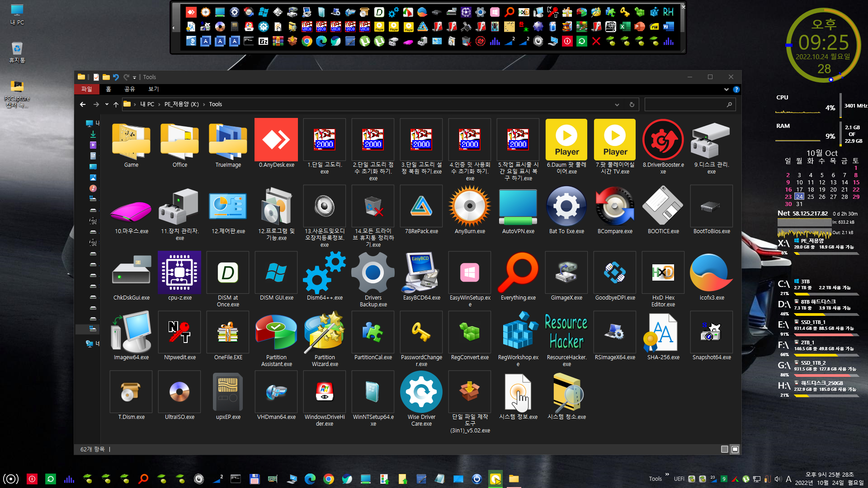Select Wise Driver Care.exe icon
The width and height of the screenshot is (868, 488).
click(421, 392)
